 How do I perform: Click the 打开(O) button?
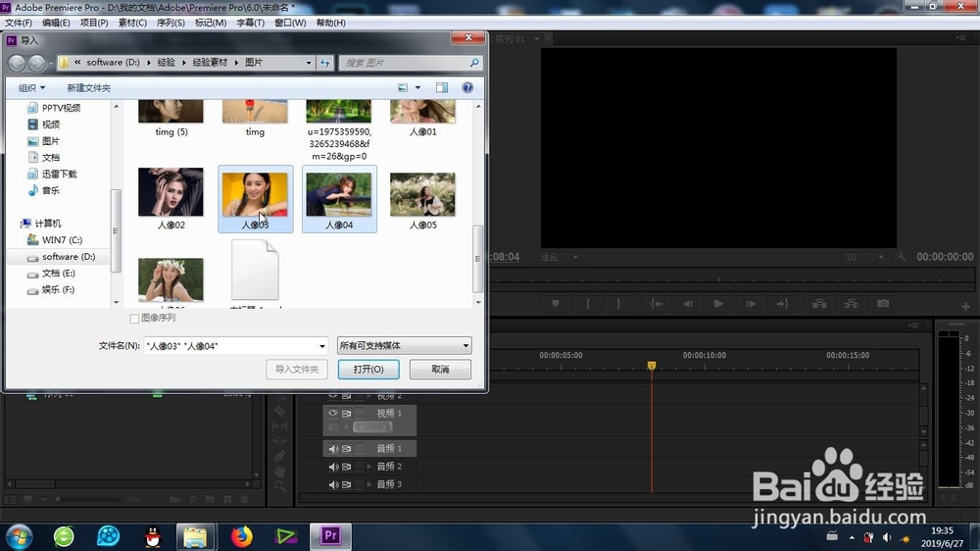(368, 369)
